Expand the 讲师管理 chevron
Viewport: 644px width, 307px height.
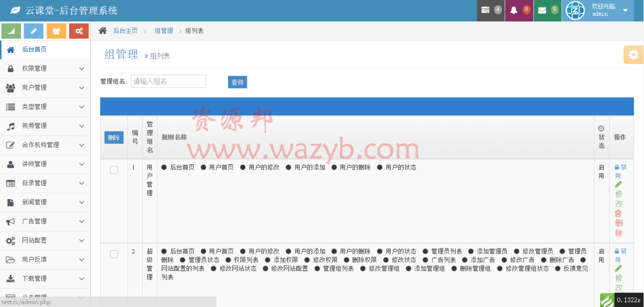[x=82, y=164]
